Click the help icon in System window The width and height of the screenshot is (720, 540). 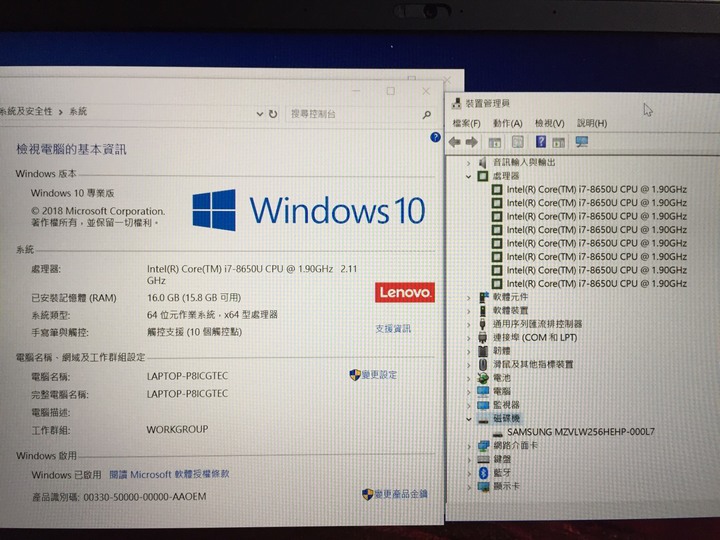(435, 137)
